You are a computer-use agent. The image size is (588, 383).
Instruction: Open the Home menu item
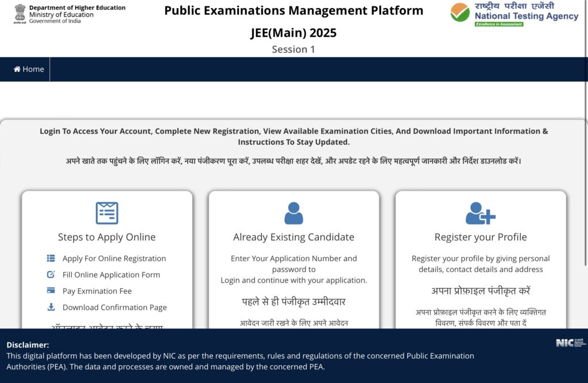[x=29, y=69]
